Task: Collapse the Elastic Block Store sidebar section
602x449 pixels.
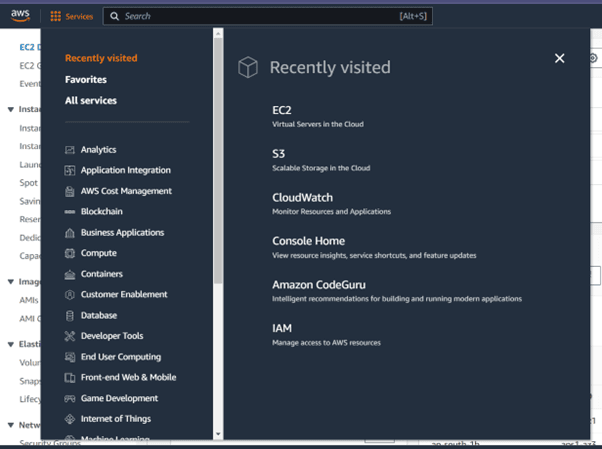Action: click(x=11, y=344)
